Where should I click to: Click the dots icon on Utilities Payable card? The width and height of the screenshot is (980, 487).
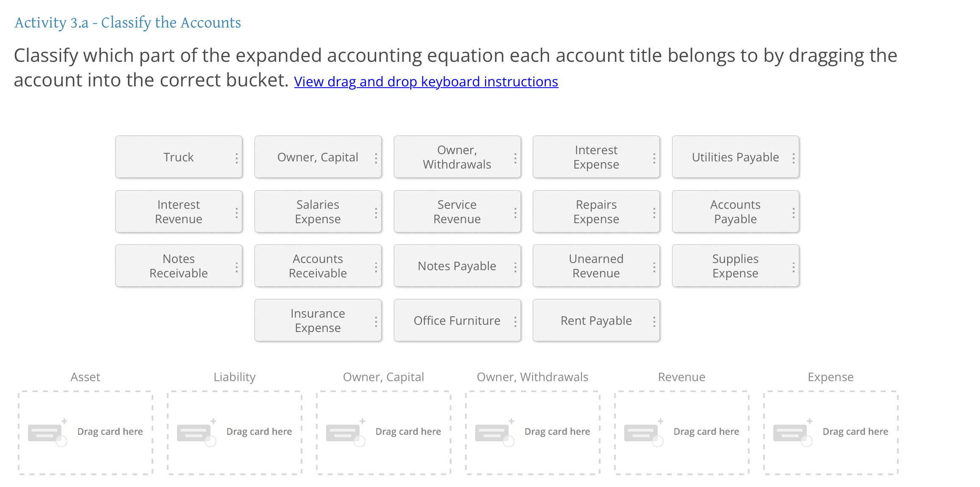(x=793, y=158)
